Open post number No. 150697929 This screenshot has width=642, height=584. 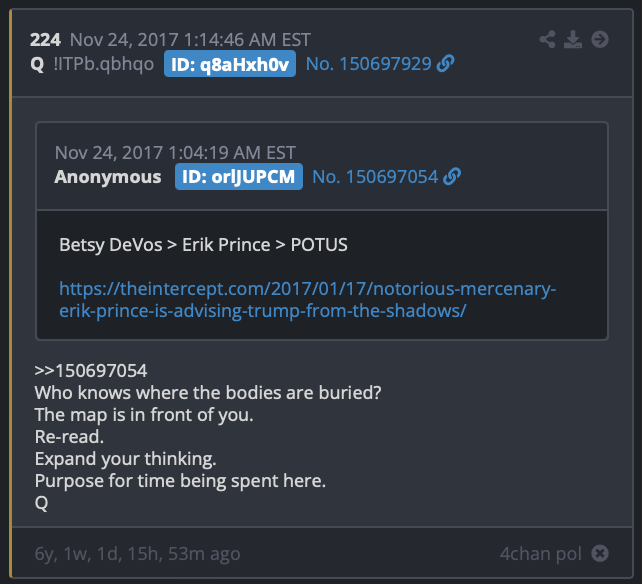point(368,64)
